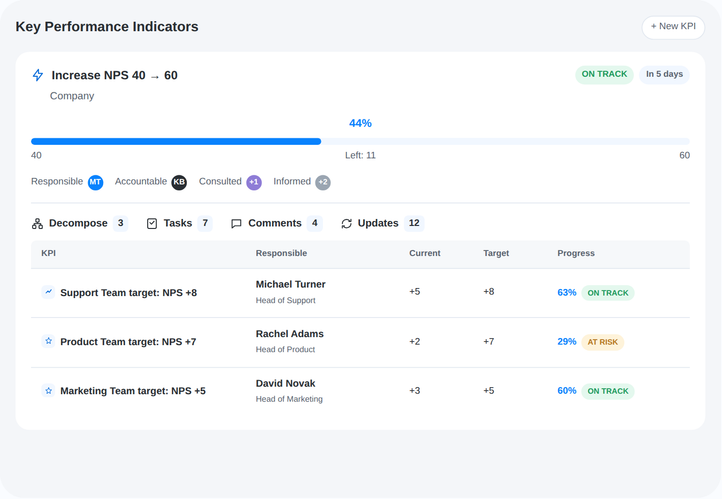Screen dimensions: 722x499
Task: Click the Support Team trend icon
Action: pyautogui.click(x=48, y=292)
